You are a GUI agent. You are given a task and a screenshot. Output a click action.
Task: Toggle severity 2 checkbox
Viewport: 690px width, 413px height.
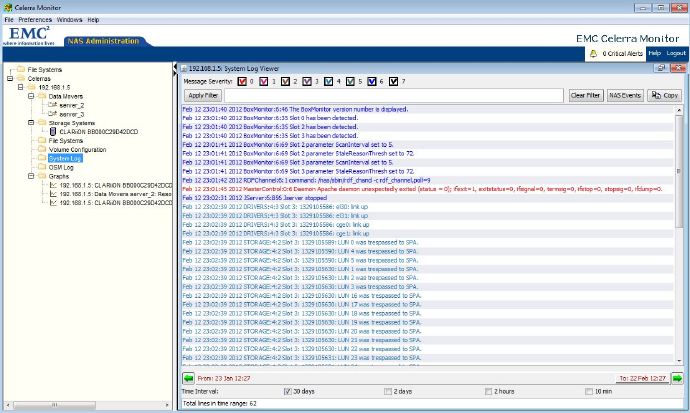click(286, 81)
